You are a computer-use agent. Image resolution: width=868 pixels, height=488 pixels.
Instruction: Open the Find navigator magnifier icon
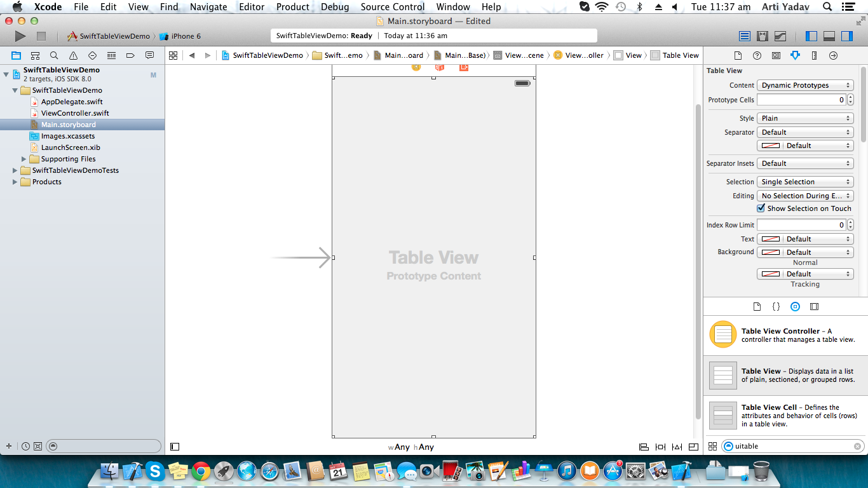click(54, 55)
